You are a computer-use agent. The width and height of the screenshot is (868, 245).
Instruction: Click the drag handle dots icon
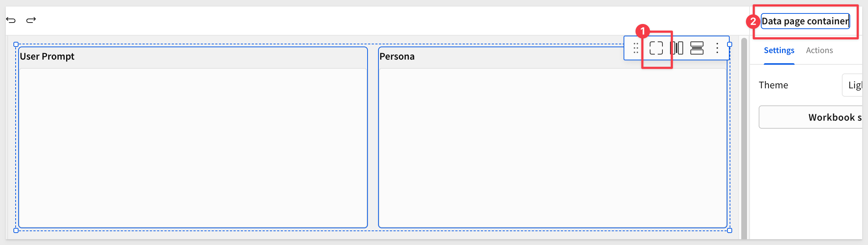pos(636,48)
